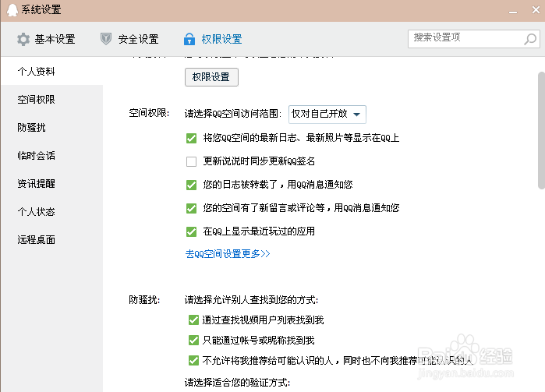The image size is (545, 392).
Task: Uncheck 在QQ上显示最近玩过的应用
Action: [191, 231]
